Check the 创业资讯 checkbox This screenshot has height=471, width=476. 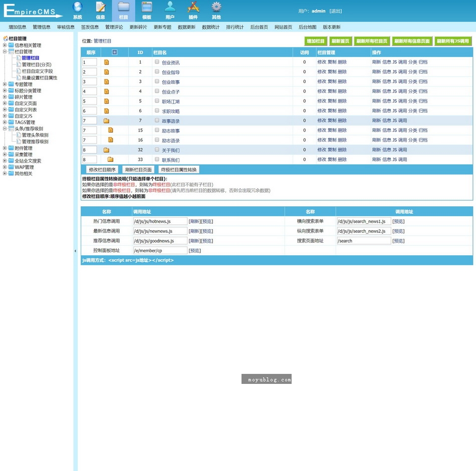point(157,62)
